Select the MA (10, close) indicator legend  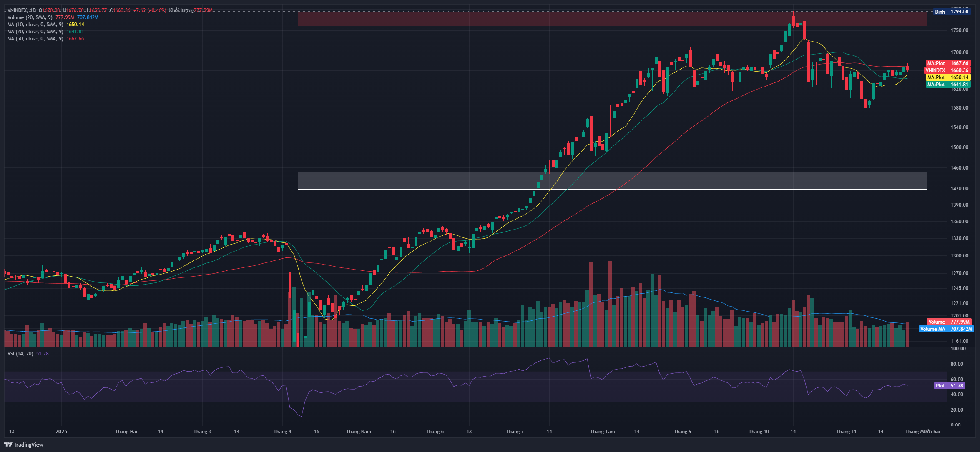35,25
